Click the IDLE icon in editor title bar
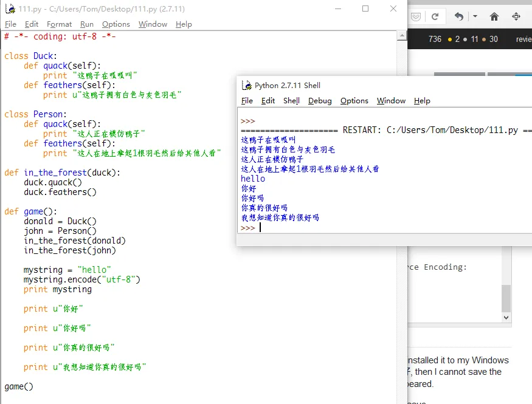Image resolution: width=532 pixels, height=404 pixels. click(x=10, y=9)
